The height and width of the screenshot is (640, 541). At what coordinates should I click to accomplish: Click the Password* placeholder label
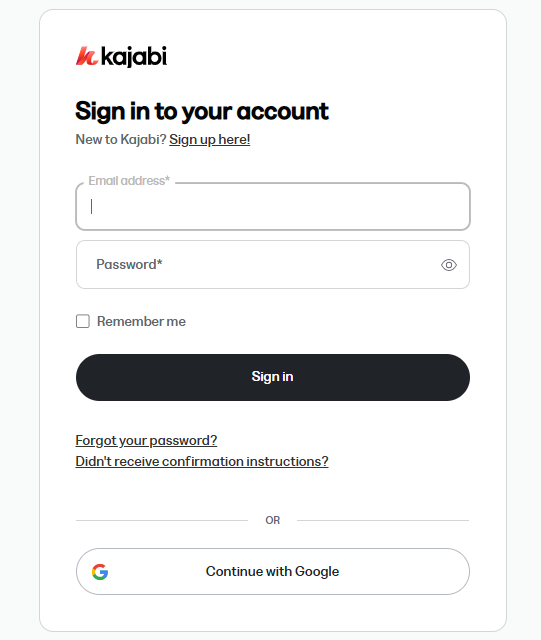[129, 264]
